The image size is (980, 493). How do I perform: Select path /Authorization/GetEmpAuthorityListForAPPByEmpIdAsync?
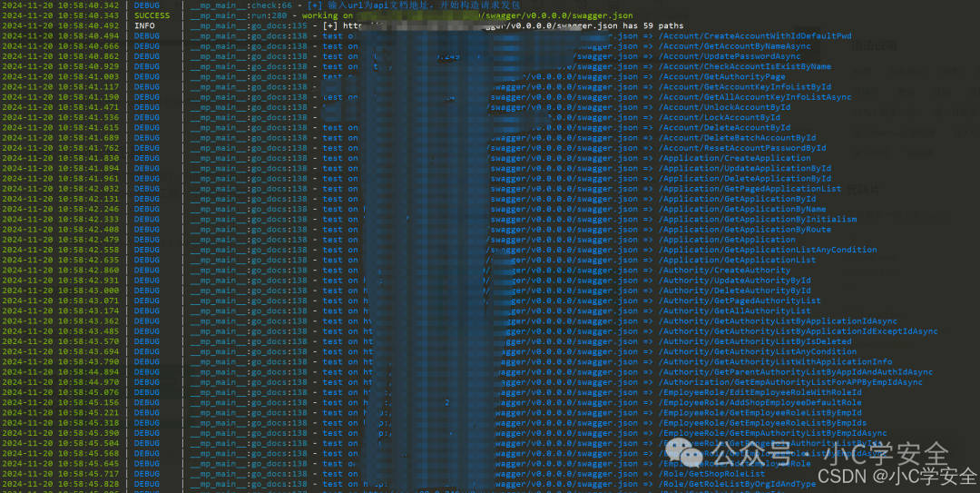[x=790, y=382]
